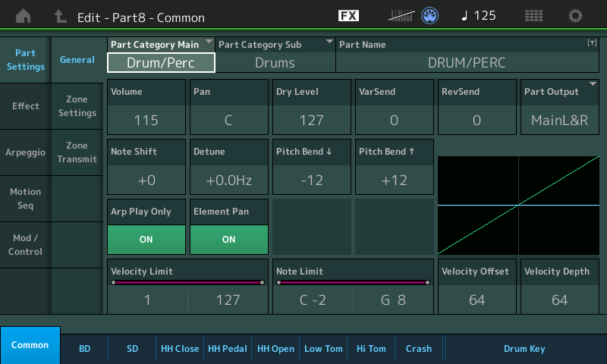
Task: Open the FX overview icon
Action: 348,16
